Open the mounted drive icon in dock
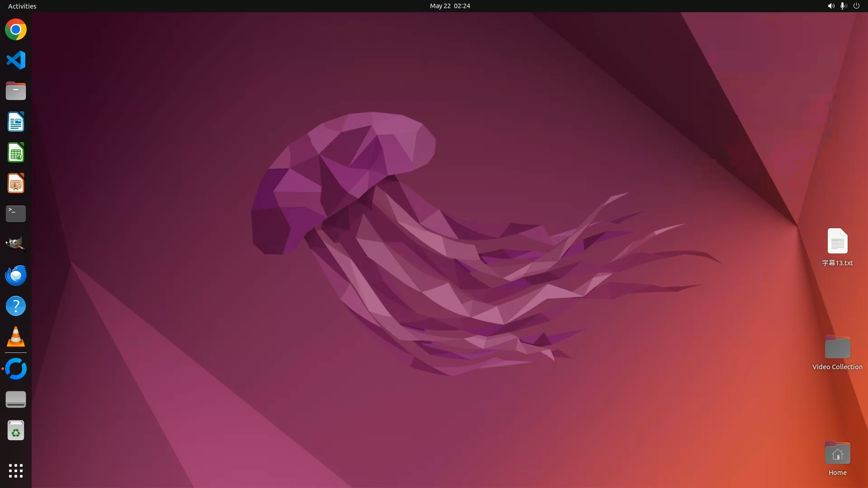This screenshot has width=868, height=488. [x=16, y=399]
